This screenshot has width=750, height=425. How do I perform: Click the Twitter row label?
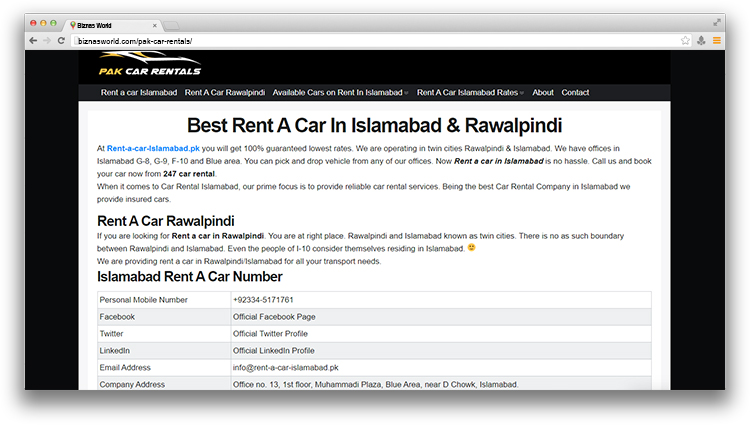tap(111, 334)
